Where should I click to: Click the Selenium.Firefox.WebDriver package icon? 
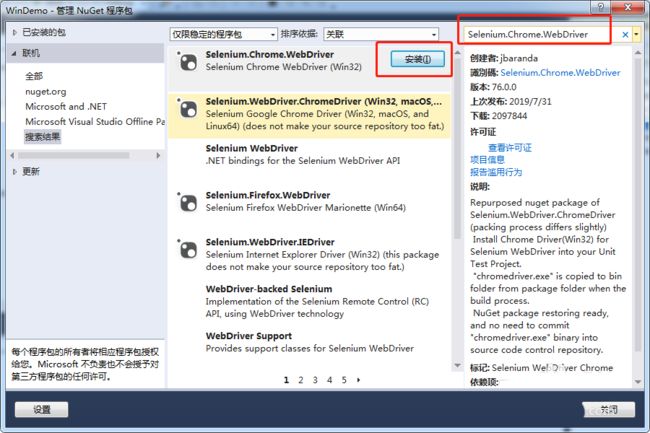coord(188,203)
